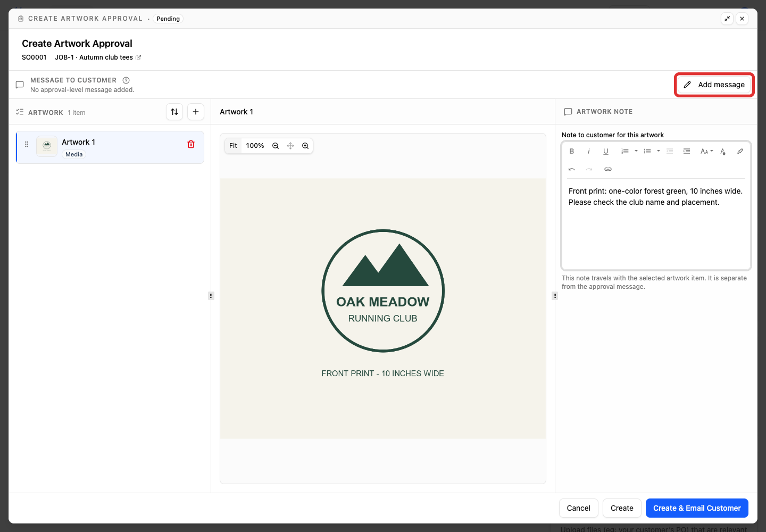Select the pan move tool icon
Screen dimensions: 766x532
(290, 146)
